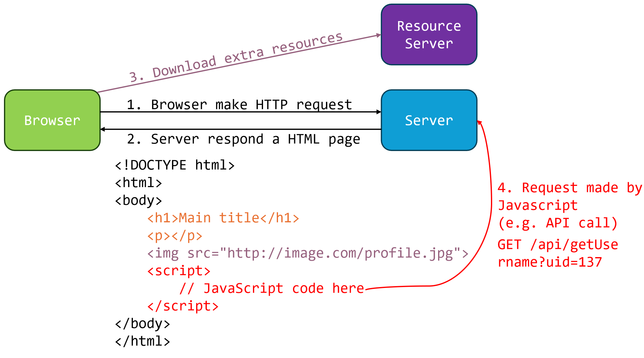The width and height of the screenshot is (644, 358).
Task: Click the purple Resource Server box
Action: tap(429, 35)
